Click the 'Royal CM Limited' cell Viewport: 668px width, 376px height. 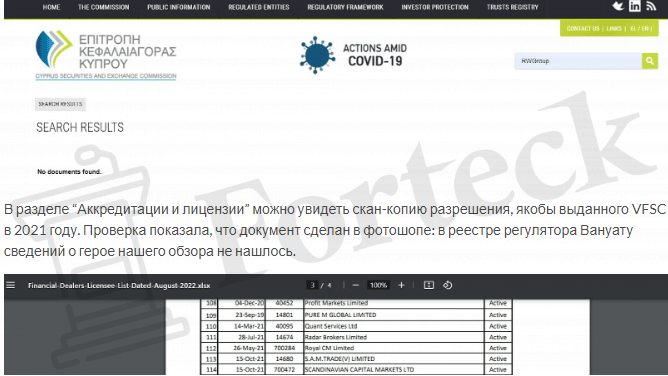[394, 348]
